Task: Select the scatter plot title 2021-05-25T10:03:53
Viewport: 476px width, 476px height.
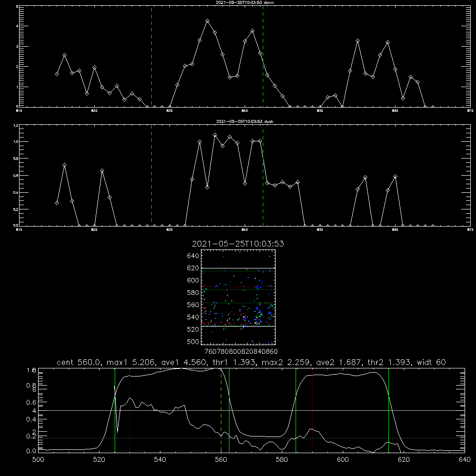Action: click(x=238, y=244)
